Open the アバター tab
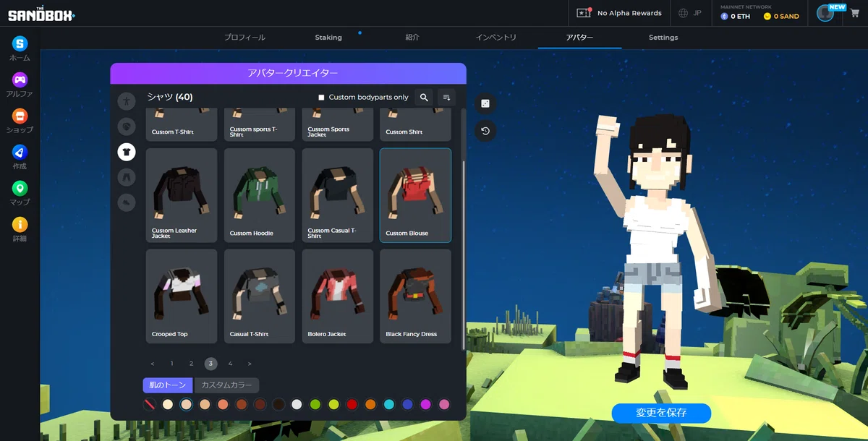The height and width of the screenshot is (441, 868). click(579, 38)
